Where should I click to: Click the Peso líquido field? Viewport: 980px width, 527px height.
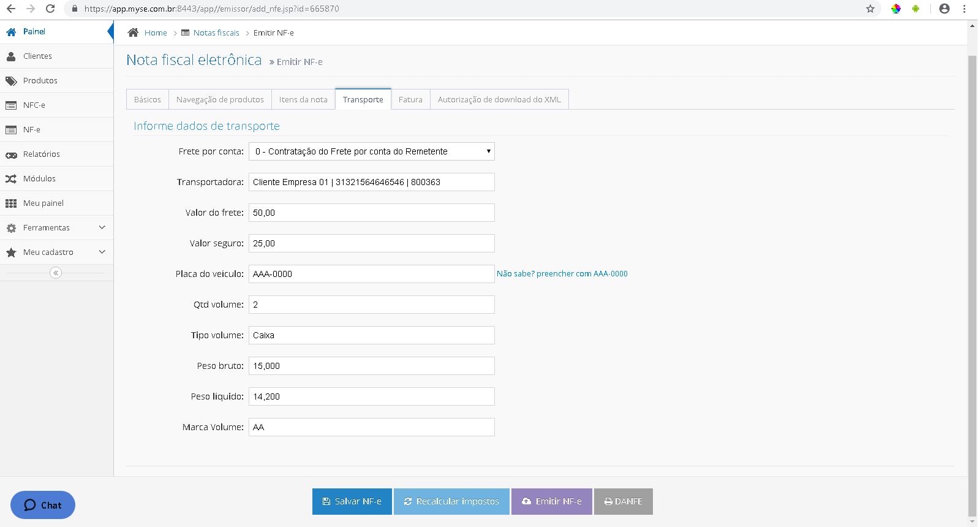pos(372,396)
